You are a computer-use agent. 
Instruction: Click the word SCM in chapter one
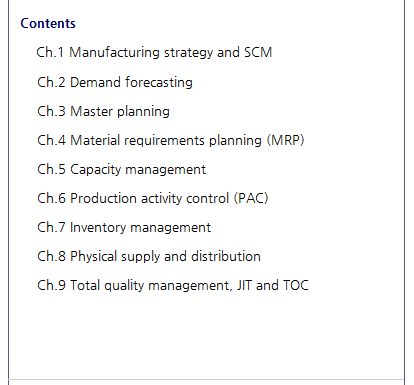[258, 52]
